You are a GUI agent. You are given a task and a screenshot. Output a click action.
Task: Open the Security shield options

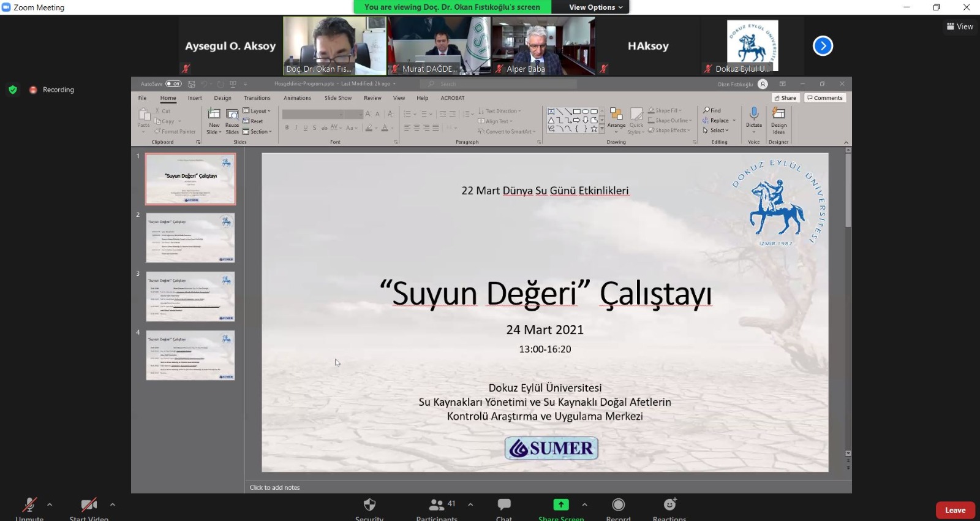click(369, 505)
